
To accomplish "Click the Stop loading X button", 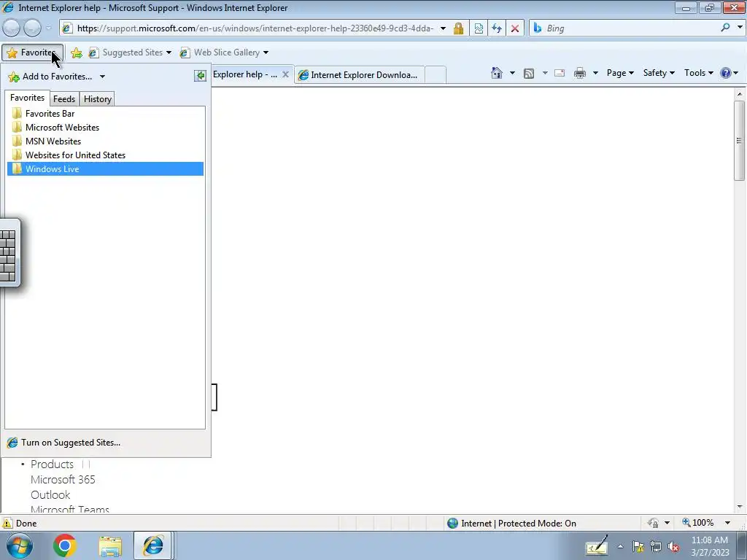I will (x=515, y=28).
